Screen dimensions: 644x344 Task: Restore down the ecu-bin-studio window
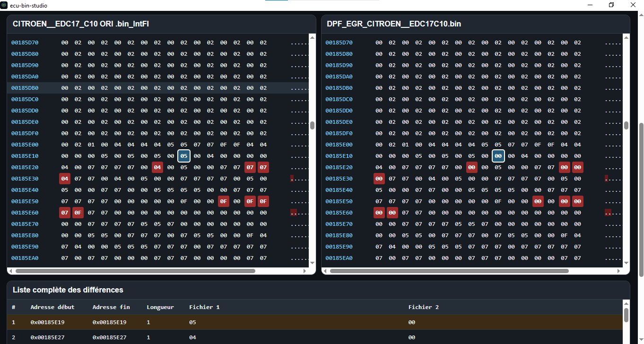pos(611,5)
